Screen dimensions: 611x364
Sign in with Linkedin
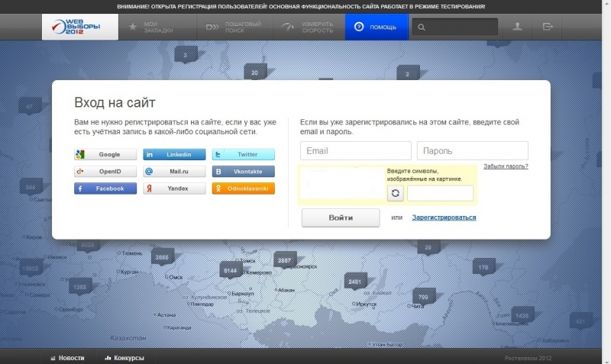(x=174, y=154)
